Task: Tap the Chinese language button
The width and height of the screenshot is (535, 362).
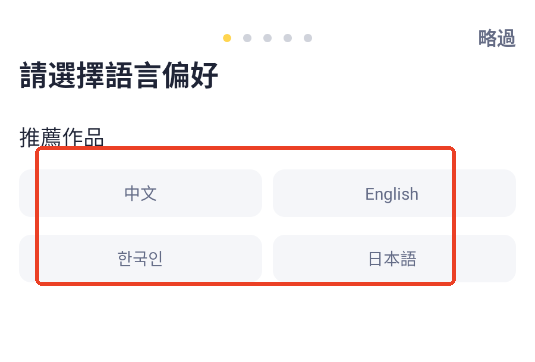Action: [141, 193]
